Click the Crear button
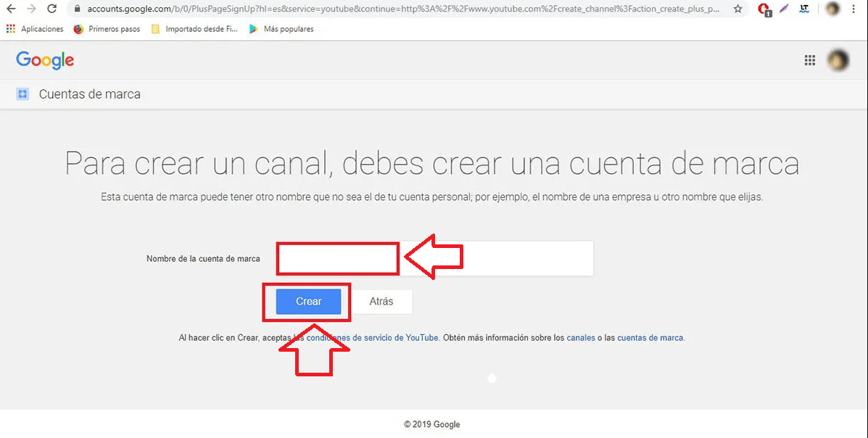Screen dimensions: 868x438 click(308, 301)
